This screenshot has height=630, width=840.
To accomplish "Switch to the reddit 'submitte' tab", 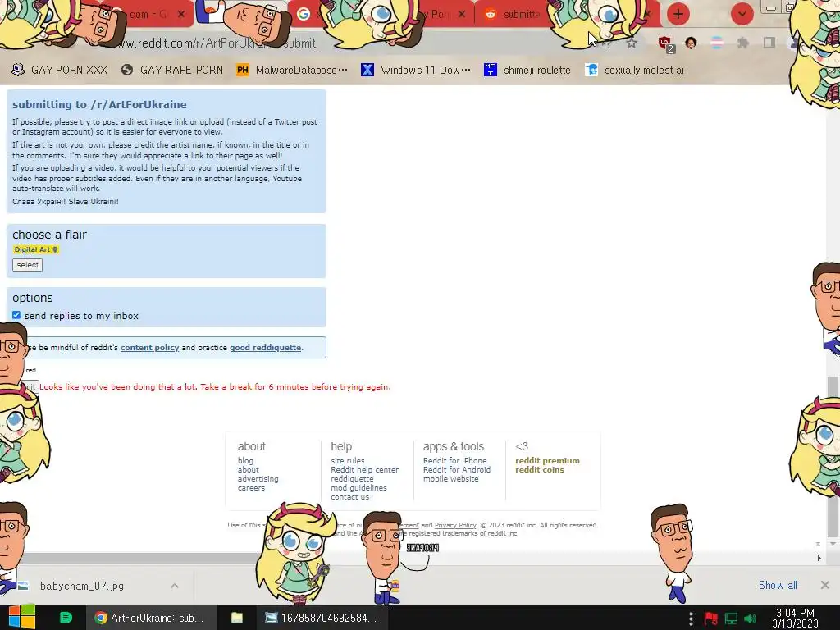I will tap(514, 15).
